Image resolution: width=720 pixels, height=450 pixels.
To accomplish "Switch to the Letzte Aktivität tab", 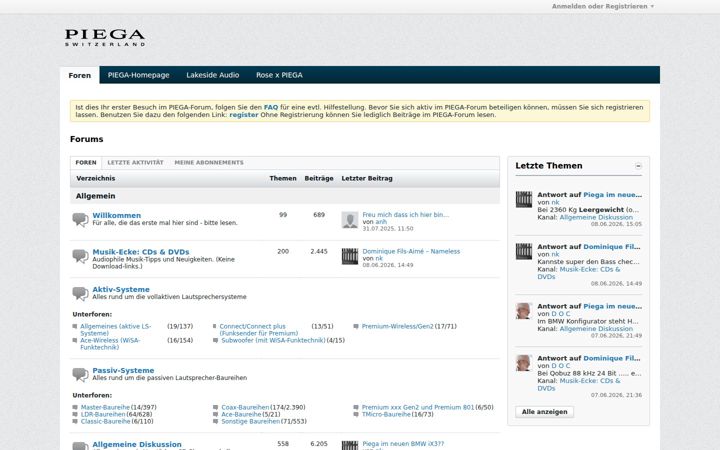I will click(135, 163).
